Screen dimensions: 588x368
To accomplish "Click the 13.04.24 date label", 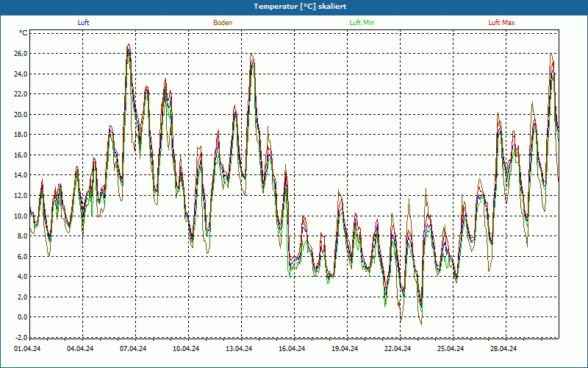I will click(239, 349).
